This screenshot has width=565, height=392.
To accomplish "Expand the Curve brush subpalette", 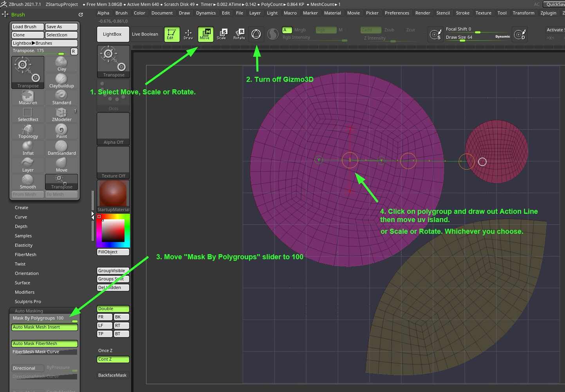I will tap(21, 217).
